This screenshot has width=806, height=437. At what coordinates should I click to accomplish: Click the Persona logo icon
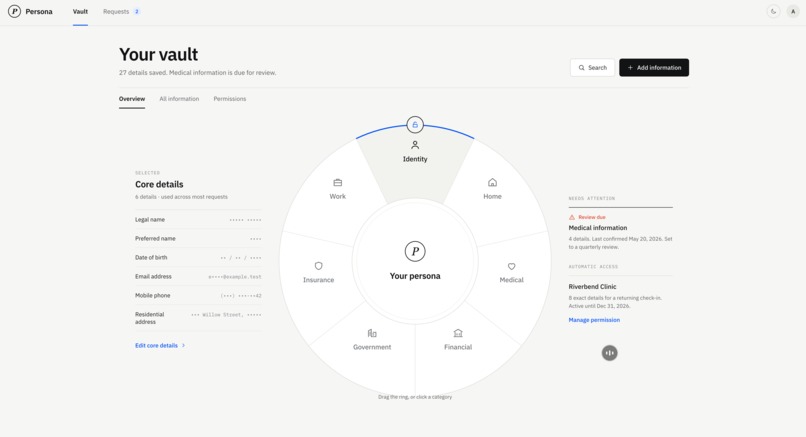coord(14,11)
